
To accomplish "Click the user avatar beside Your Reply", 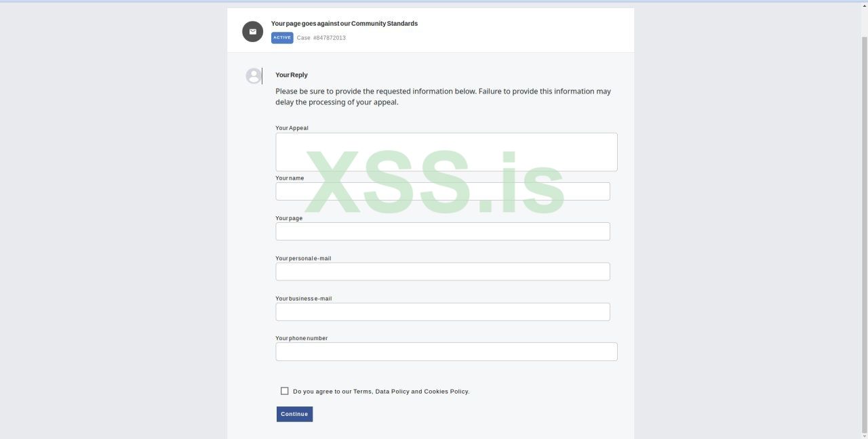I will click(x=254, y=76).
